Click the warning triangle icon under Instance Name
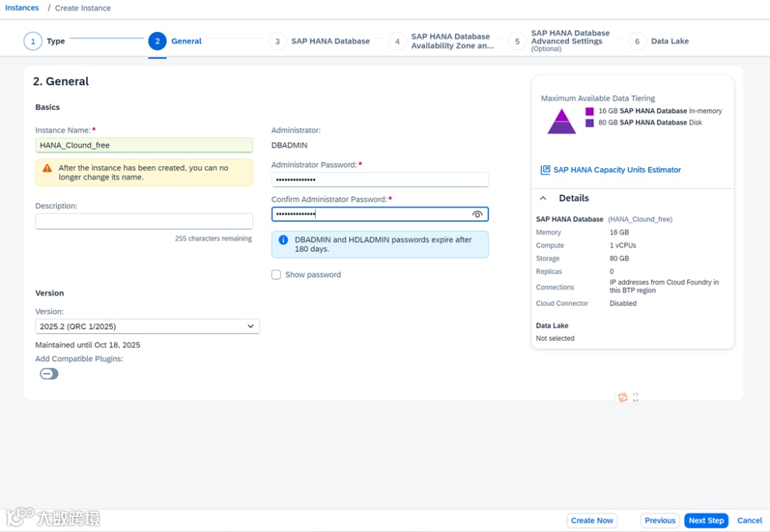 [47, 168]
